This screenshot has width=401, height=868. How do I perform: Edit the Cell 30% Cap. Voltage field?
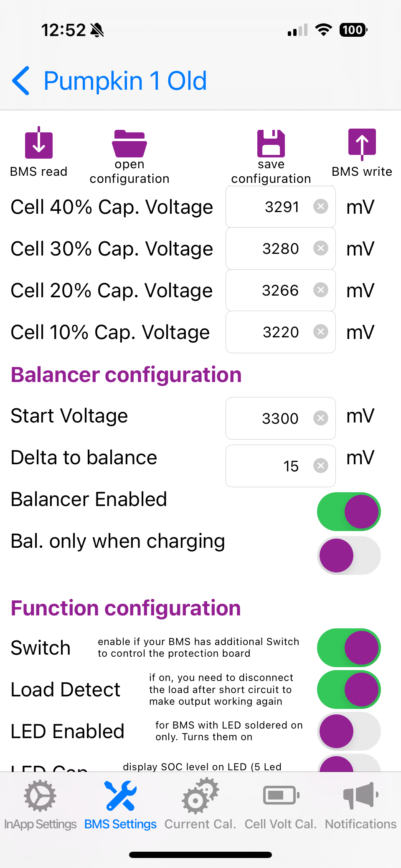[x=272, y=249]
